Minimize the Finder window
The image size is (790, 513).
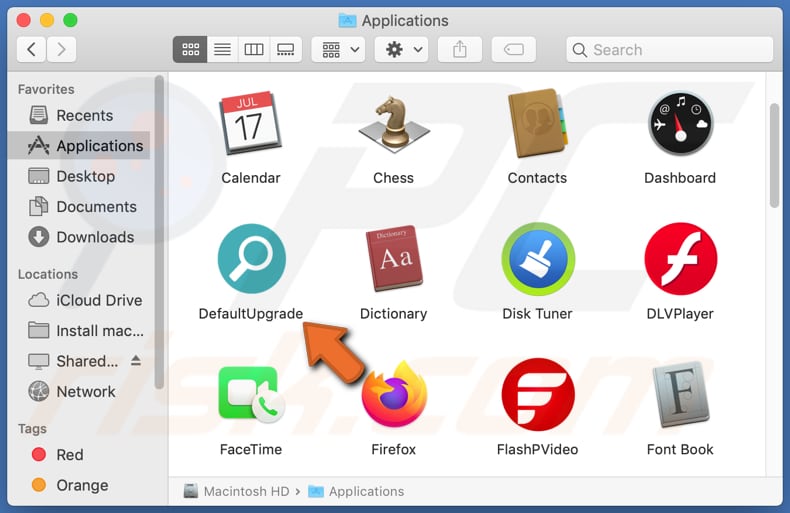47,20
